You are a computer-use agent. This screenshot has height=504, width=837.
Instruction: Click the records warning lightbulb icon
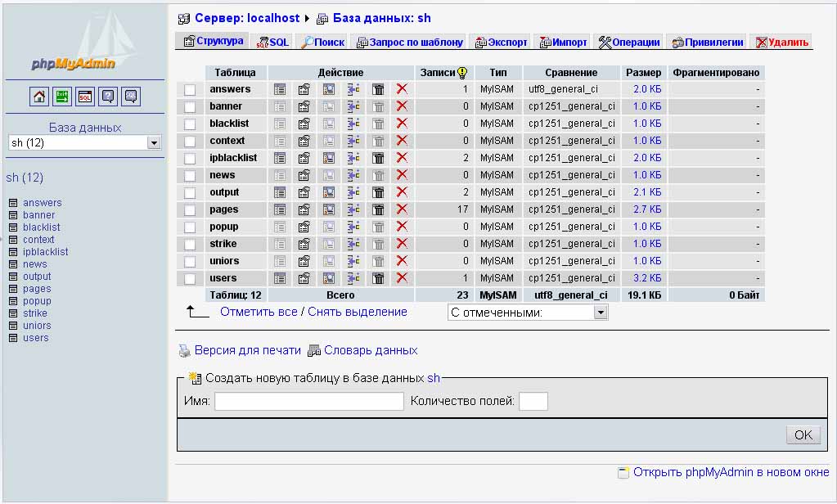tap(462, 73)
